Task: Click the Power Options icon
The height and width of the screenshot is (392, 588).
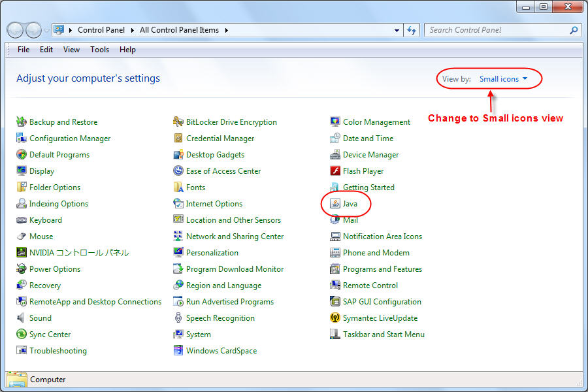Action: (22, 269)
